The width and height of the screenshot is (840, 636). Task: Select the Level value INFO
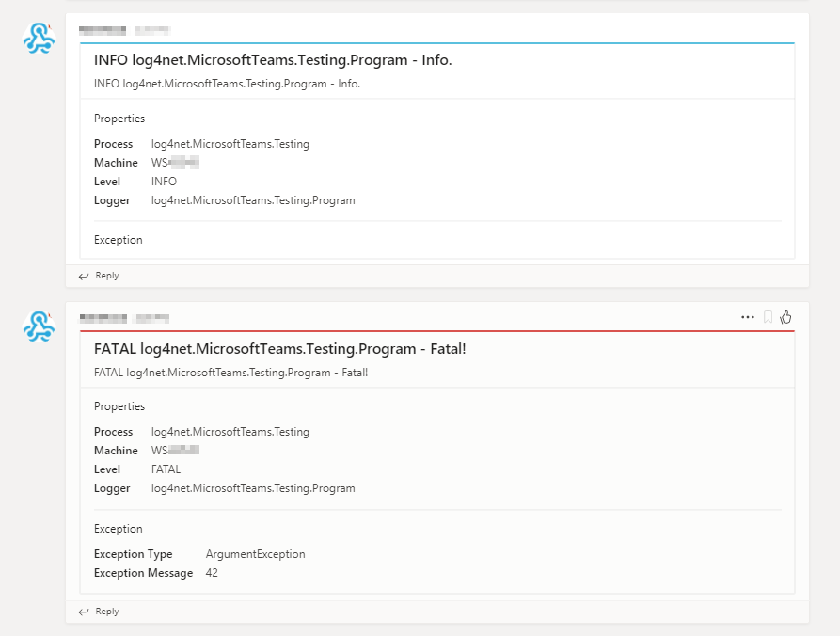pos(164,181)
